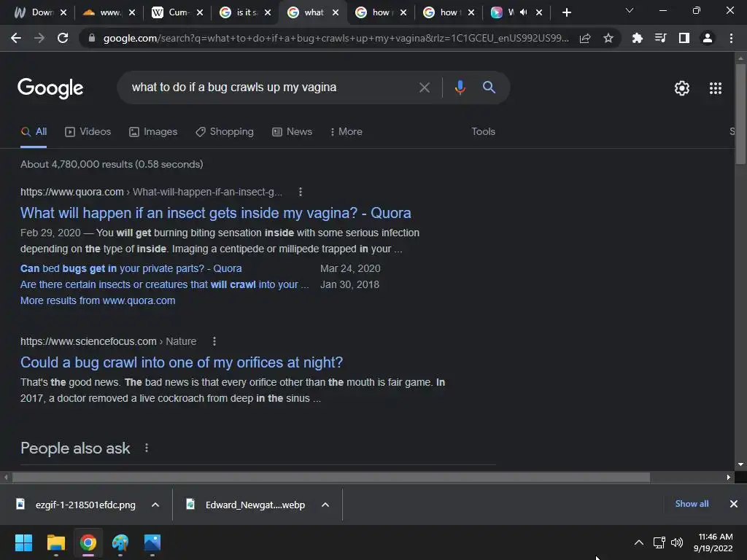Open the Google apps grid
This screenshot has width=747, height=560.
click(715, 88)
